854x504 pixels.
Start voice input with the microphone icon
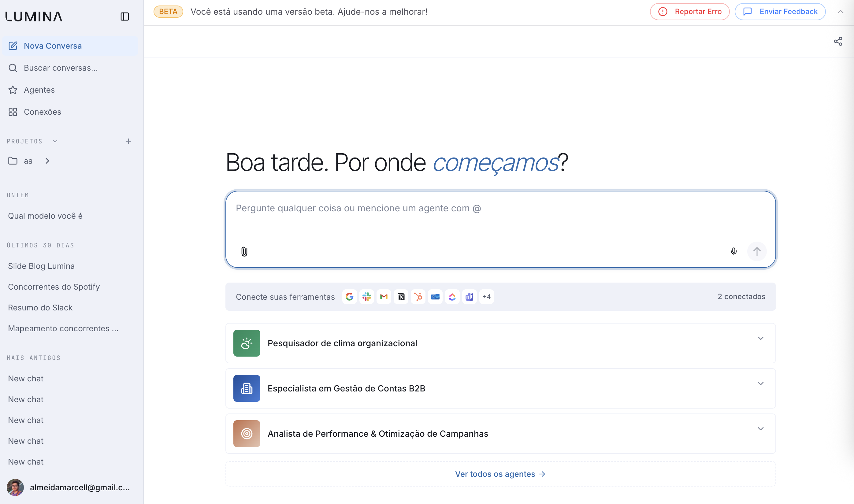pyautogui.click(x=733, y=251)
